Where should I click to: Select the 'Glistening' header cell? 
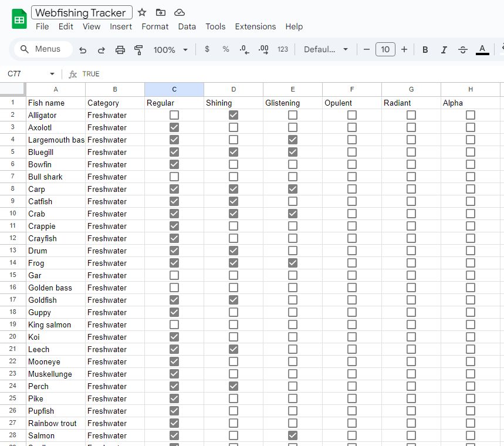[x=293, y=103]
